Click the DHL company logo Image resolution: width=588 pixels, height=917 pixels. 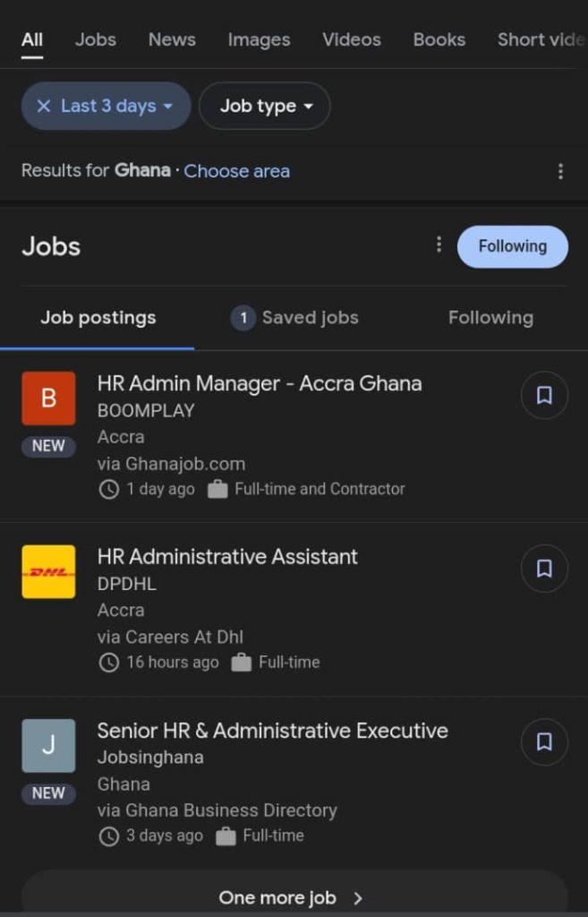click(48, 571)
